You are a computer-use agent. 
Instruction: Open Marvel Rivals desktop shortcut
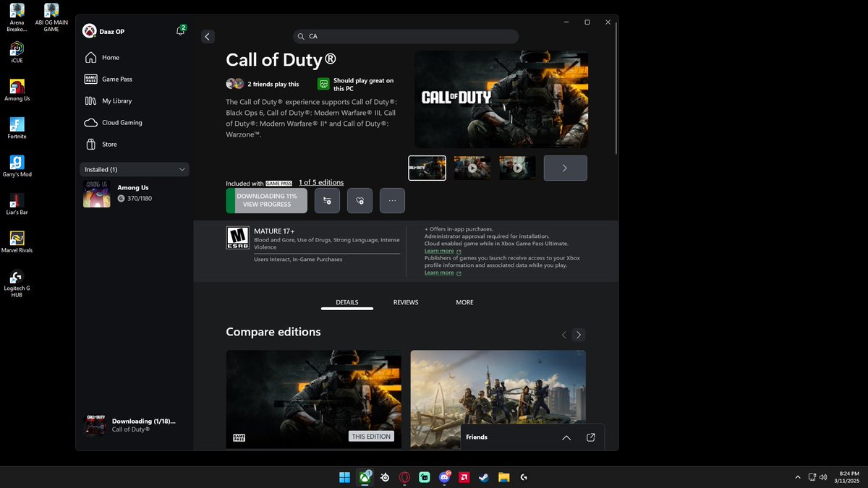pyautogui.click(x=17, y=242)
